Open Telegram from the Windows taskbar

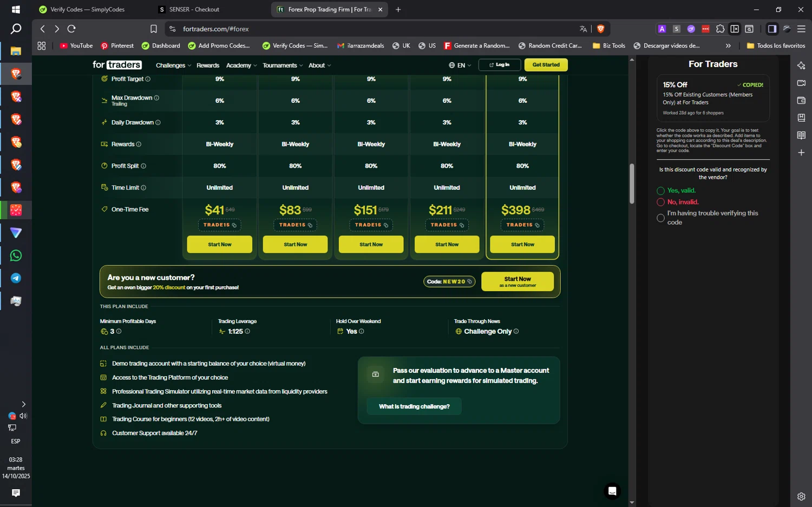coord(16,278)
